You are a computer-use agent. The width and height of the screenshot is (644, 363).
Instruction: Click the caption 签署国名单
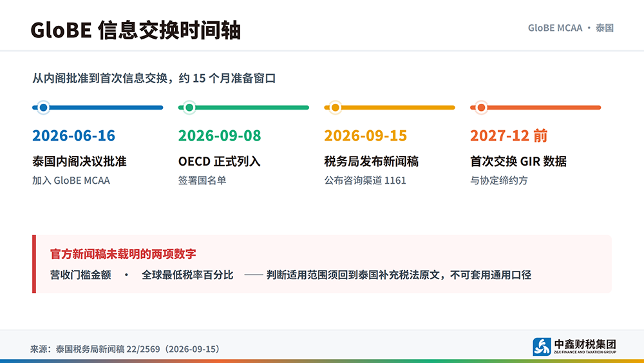(202, 181)
